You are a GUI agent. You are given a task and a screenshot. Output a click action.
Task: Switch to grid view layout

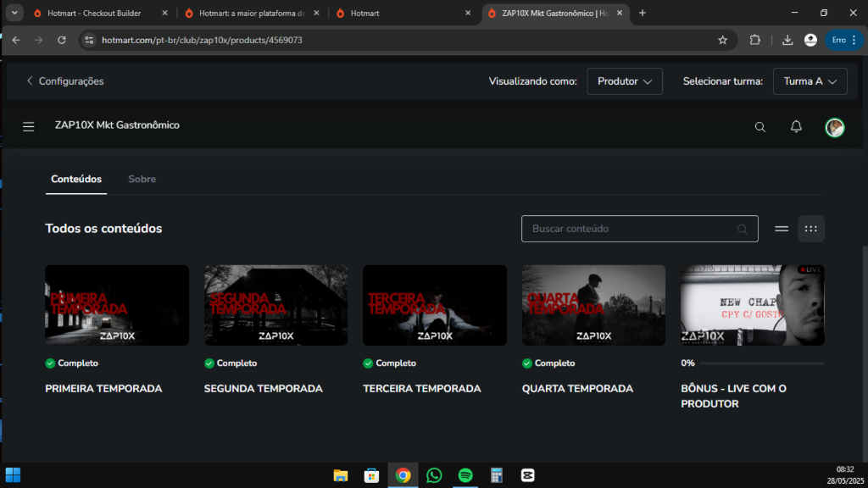(x=811, y=229)
